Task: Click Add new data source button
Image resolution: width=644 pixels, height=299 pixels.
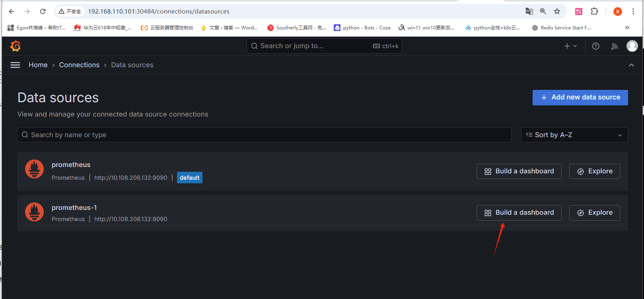Action: click(580, 97)
